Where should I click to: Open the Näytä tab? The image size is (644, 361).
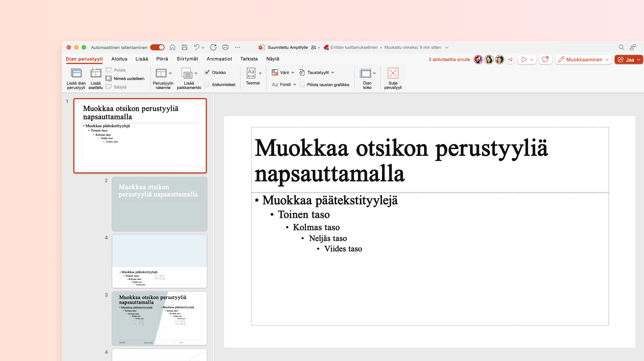[x=273, y=59]
